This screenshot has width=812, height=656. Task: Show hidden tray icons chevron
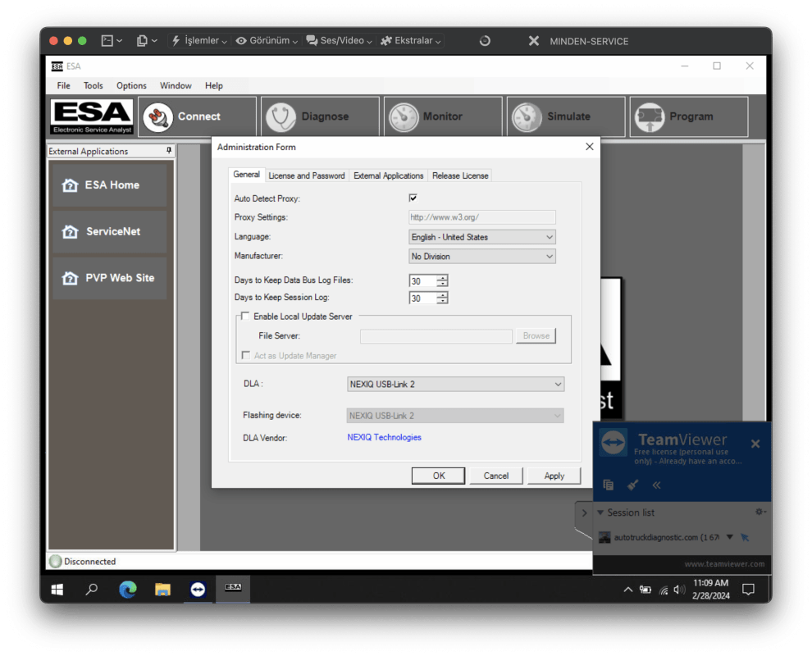627,590
